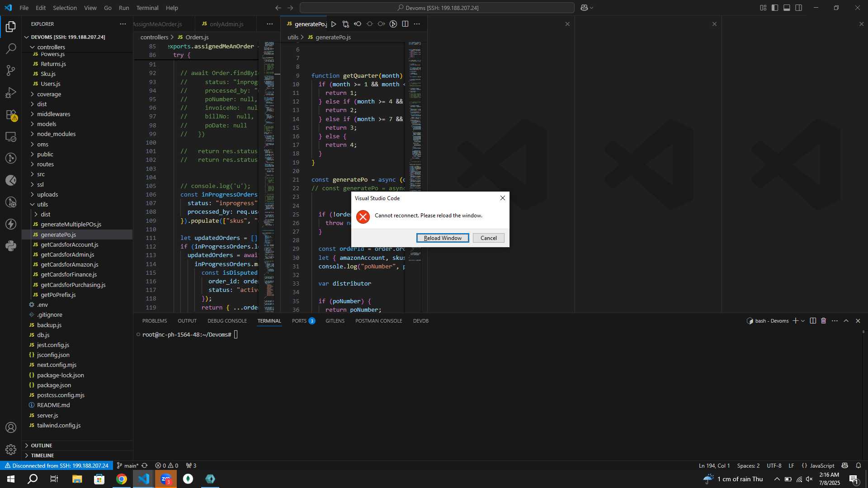868x488 pixels.
Task: Run generatePo.js with the play icon
Action: [334, 24]
